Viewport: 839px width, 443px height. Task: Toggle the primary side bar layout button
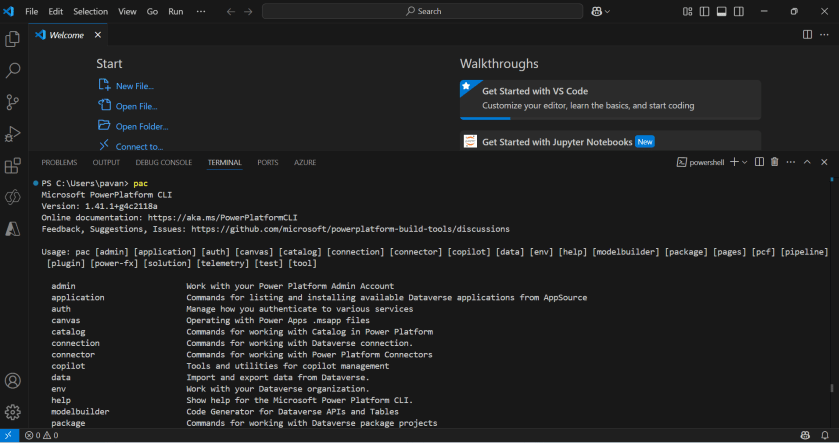[x=704, y=11]
